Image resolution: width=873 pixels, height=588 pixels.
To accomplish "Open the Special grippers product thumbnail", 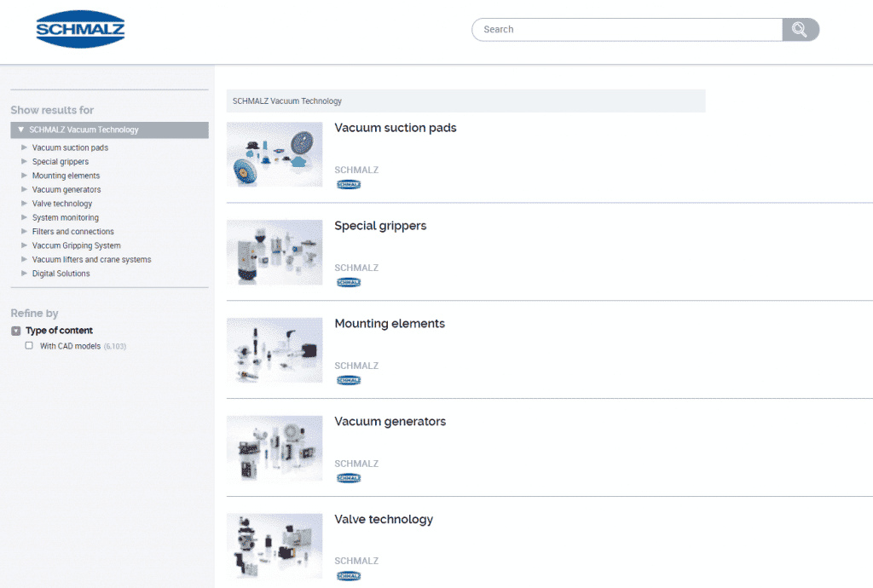I will [275, 252].
